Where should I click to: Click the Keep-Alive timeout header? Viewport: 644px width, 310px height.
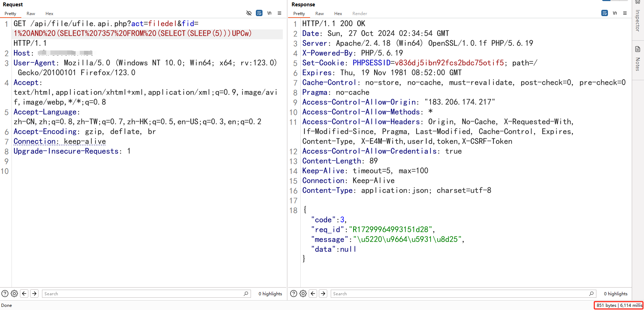point(365,171)
